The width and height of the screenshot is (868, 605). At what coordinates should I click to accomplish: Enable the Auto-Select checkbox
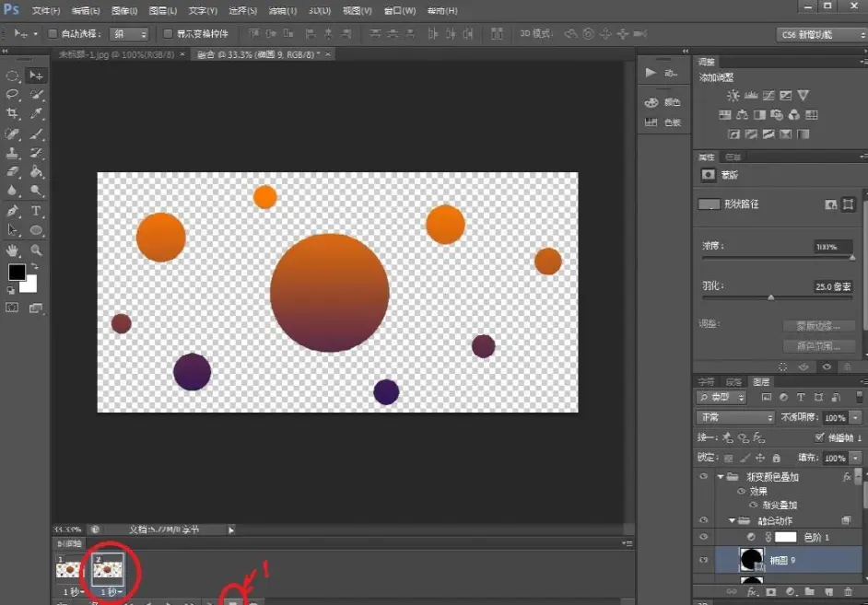[x=53, y=34]
